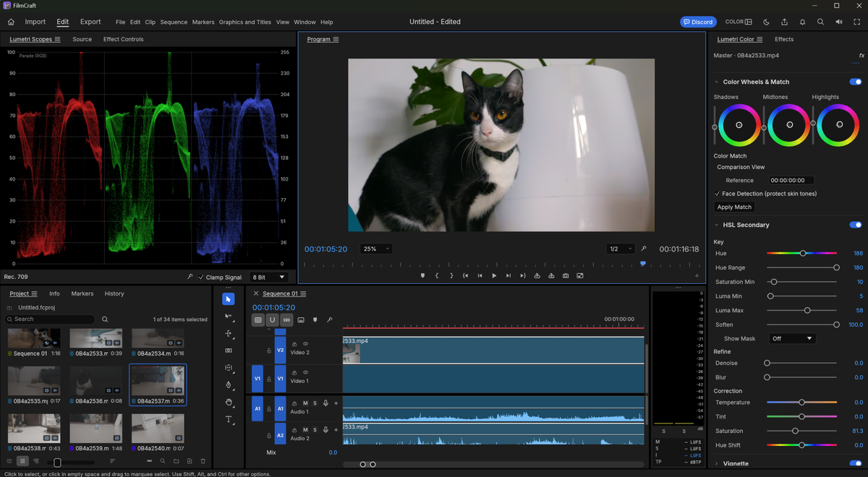Mute the Audio 1 track

(305, 403)
